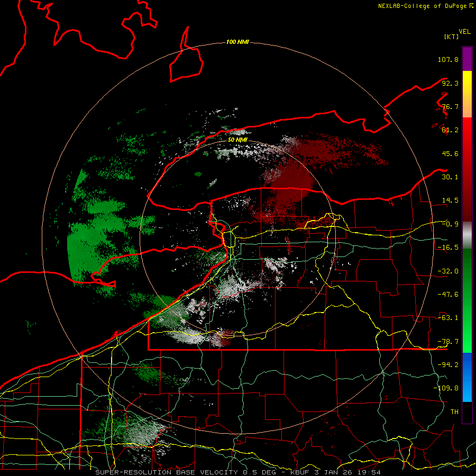Click the 61.2 velocity scale value
This screenshot has width=476, height=476.
tap(450, 130)
